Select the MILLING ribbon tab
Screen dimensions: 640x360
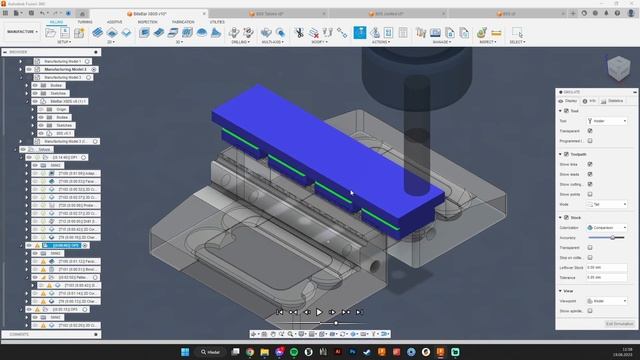56,22
